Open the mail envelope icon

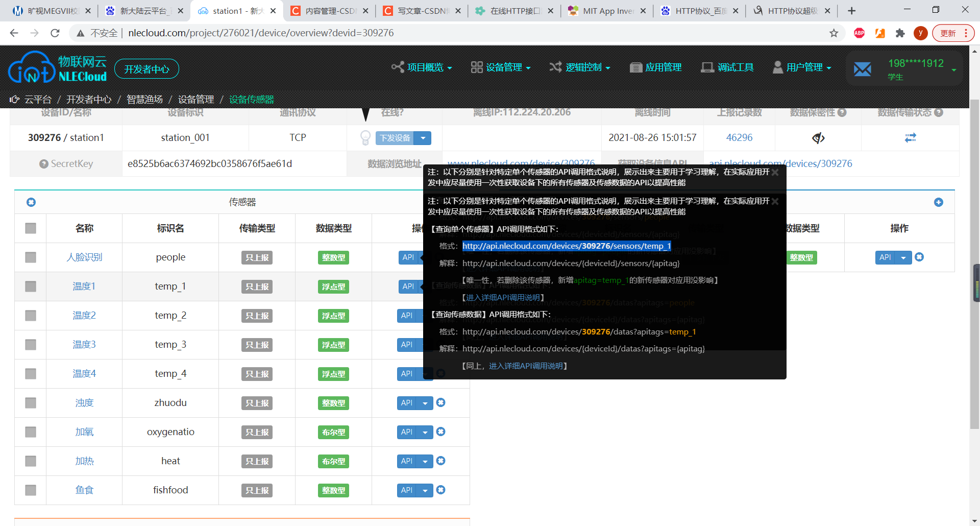pyautogui.click(x=862, y=69)
